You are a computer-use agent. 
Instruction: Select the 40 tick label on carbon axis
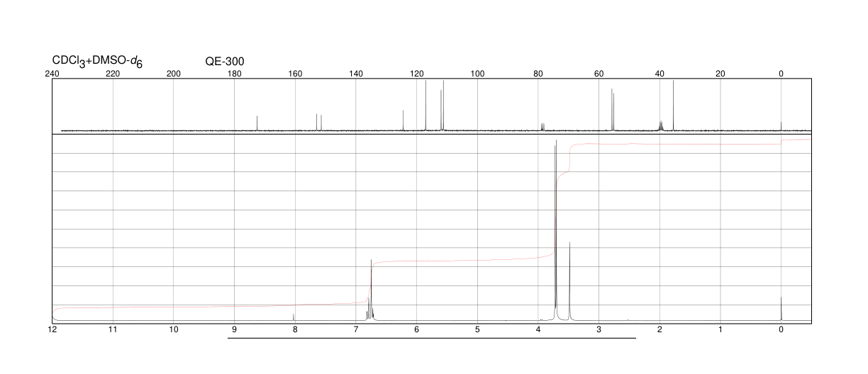pyautogui.click(x=660, y=74)
